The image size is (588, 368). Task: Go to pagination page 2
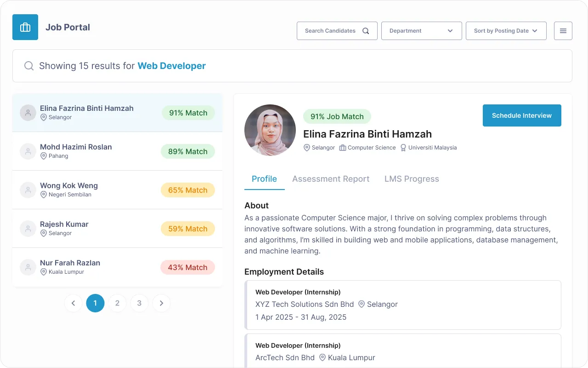pyautogui.click(x=117, y=303)
